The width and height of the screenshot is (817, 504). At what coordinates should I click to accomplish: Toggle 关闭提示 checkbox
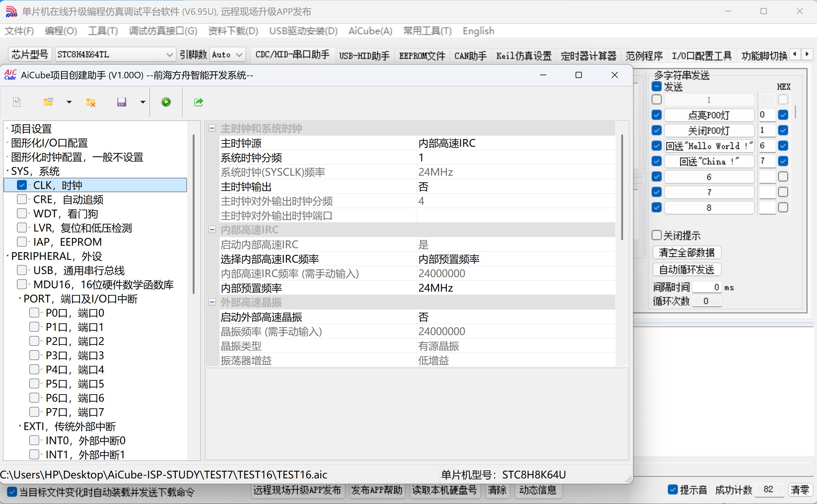656,235
